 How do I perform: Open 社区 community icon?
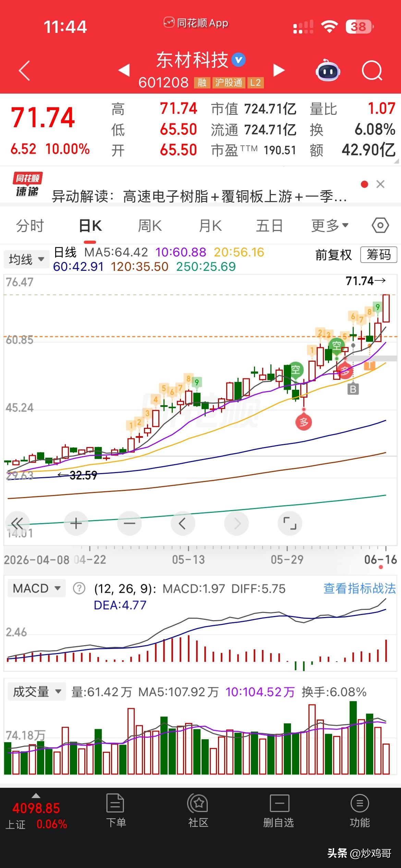pos(198,811)
